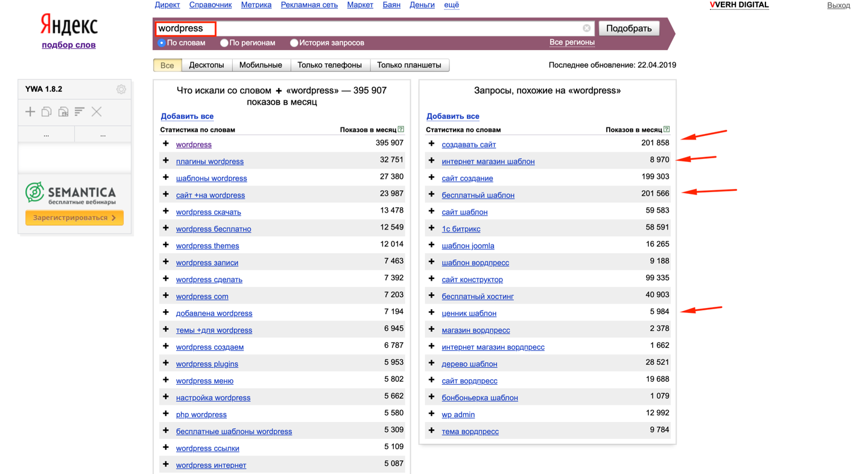Open the шаблон joomla query link

[468, 246]
